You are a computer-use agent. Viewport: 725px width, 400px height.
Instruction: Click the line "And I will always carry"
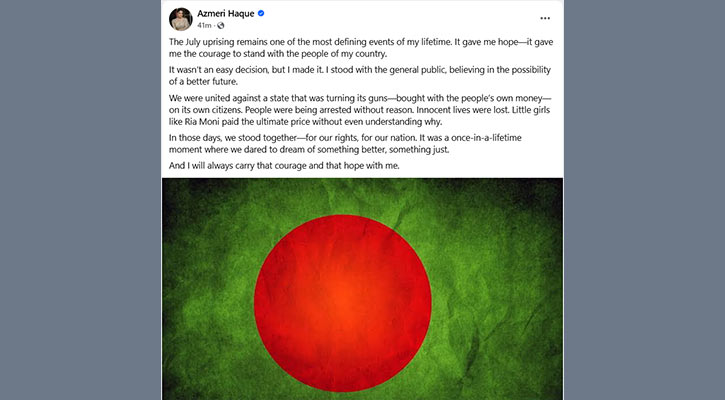click(284, 166)
